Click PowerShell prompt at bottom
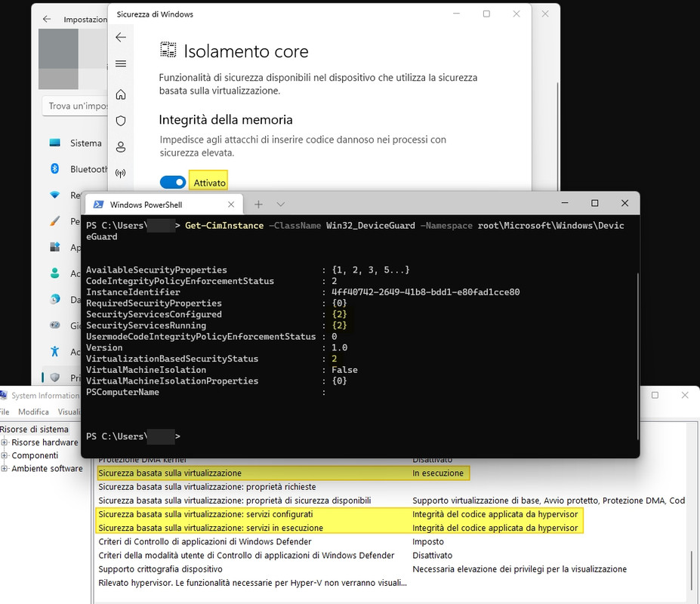Viewport: 700px width, 604px height. click(133, 436)
